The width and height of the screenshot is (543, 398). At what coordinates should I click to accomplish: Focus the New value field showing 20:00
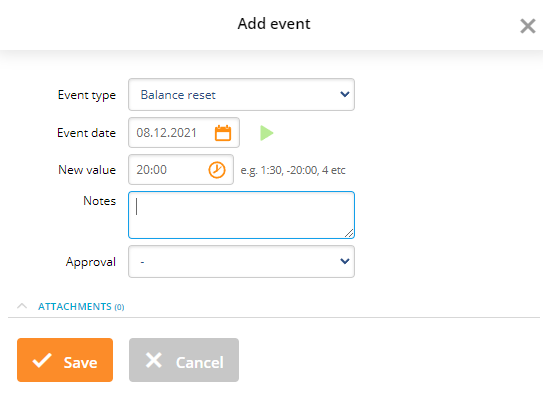181,169
